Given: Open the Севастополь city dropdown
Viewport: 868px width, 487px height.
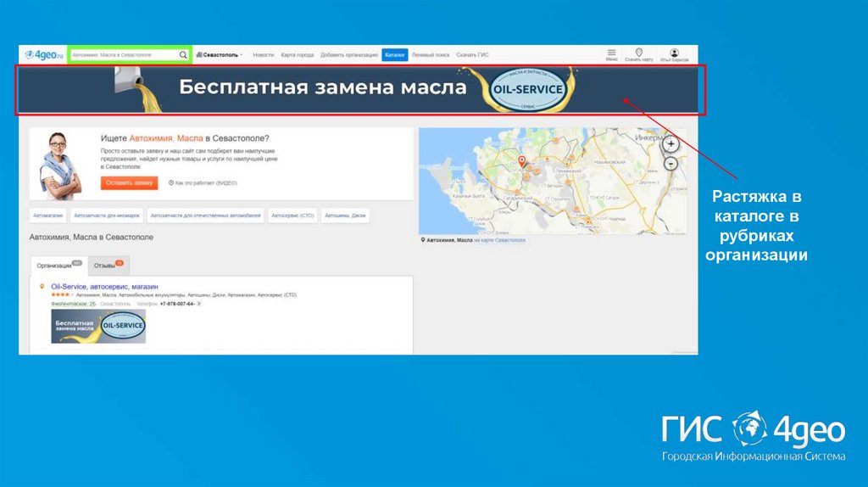Looking at the screenshot, I should (220, 55).
